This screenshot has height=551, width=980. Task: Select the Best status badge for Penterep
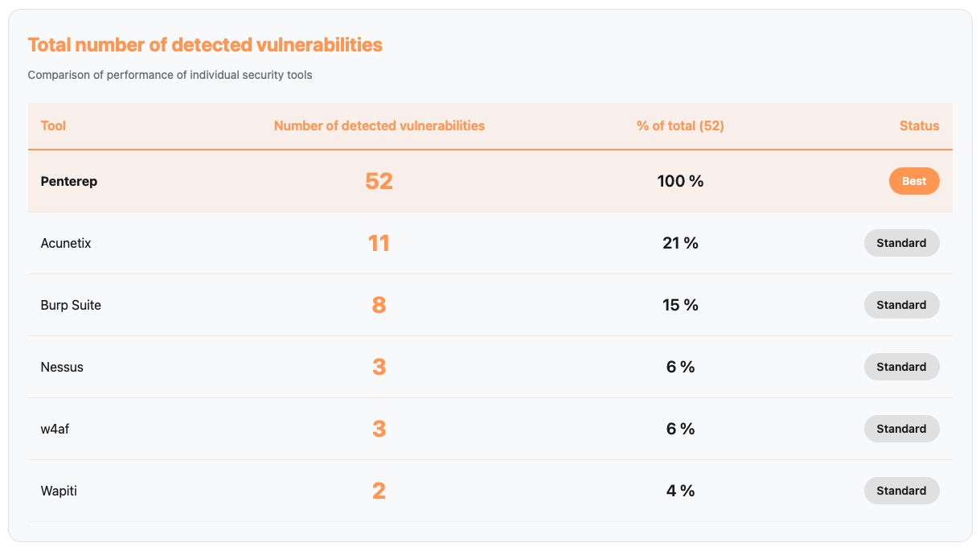tap(914, 181)
